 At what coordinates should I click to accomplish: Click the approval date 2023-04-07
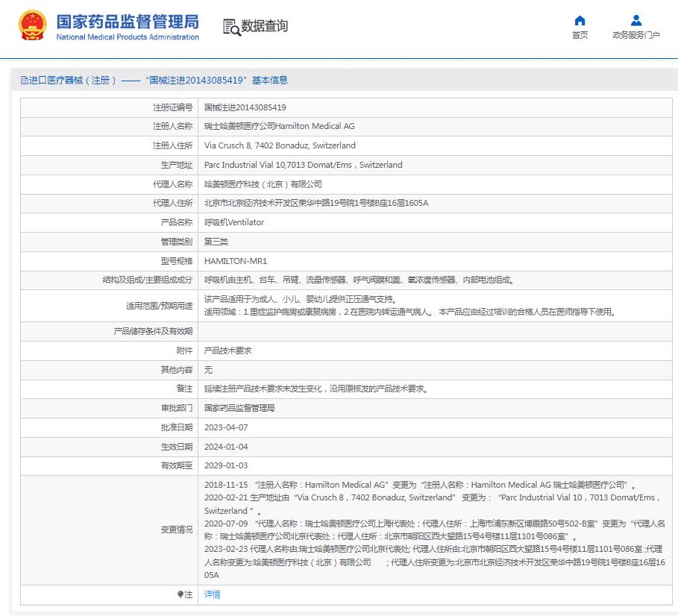coord(225,427)
